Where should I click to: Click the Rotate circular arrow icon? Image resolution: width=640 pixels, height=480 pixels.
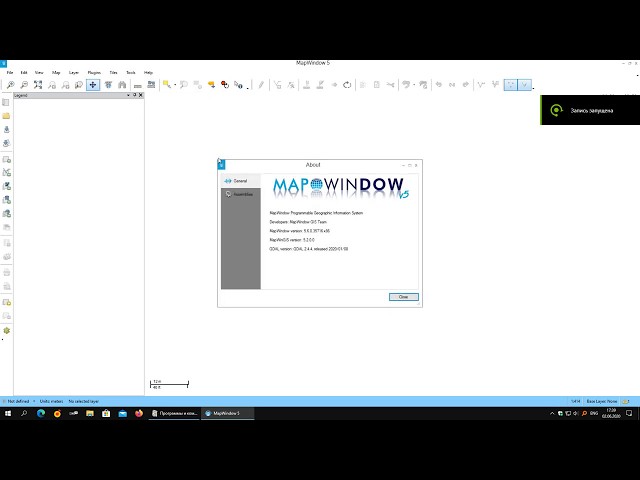(347, 84)
